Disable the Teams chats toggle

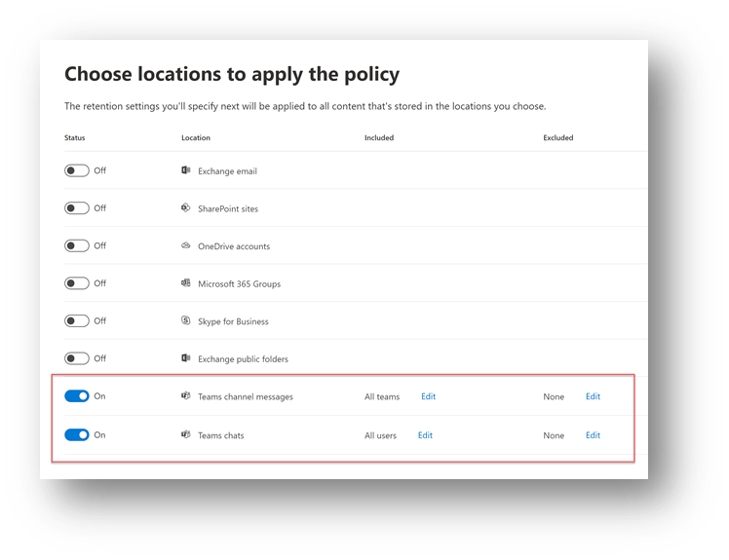click(77, 435)
